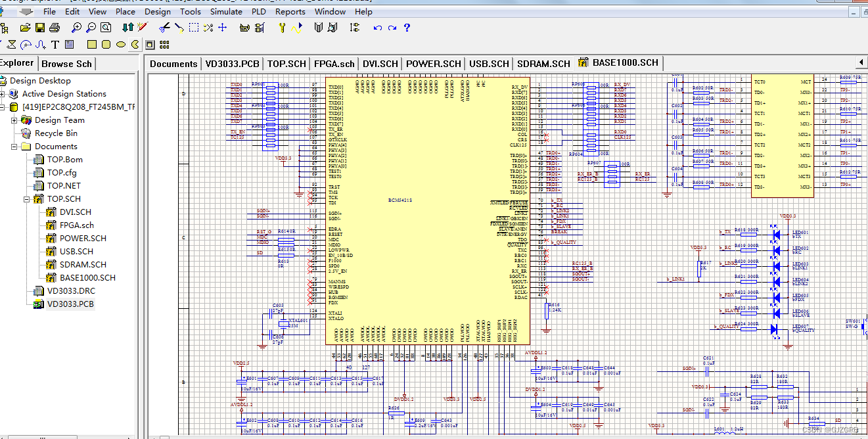Screen dimensions: 868x439
Task: Print the schematic with the printer icon
Action: [x=55, y=28]
